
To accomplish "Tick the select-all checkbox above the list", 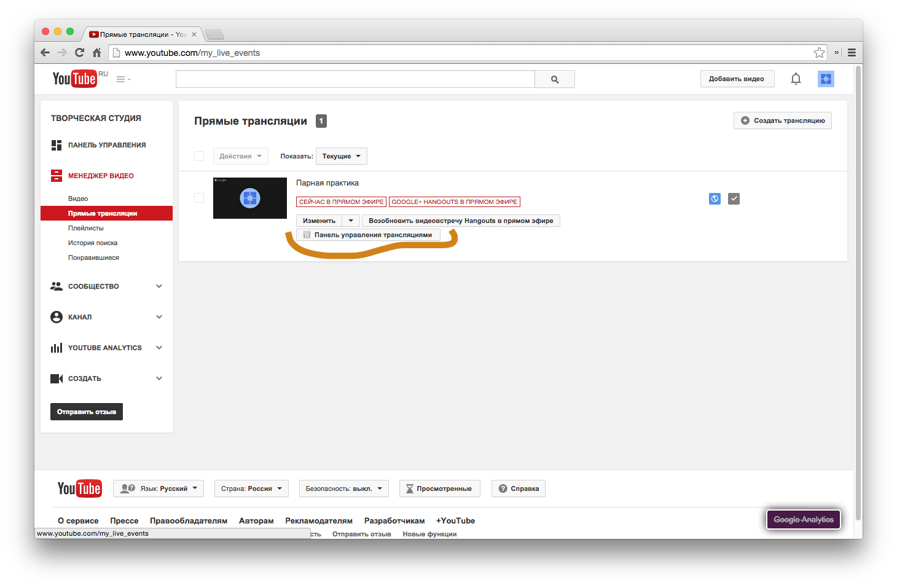I will [199, 156].
